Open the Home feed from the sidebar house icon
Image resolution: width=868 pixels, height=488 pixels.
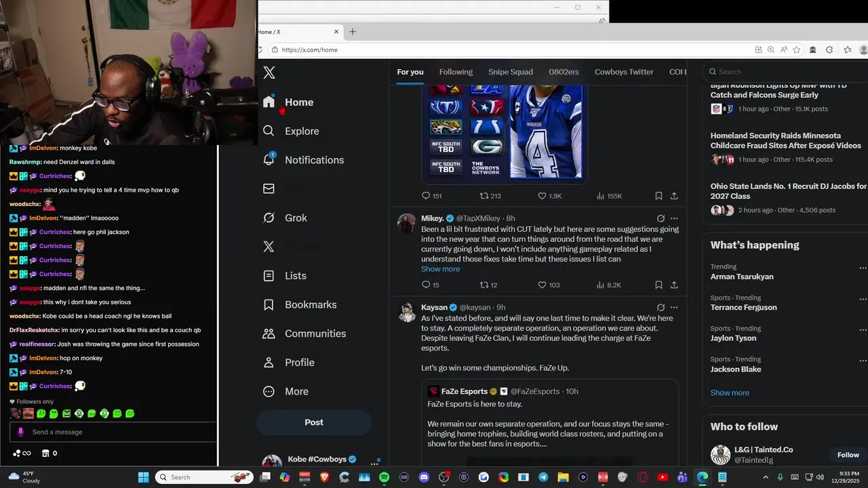(x=269, y=102)
